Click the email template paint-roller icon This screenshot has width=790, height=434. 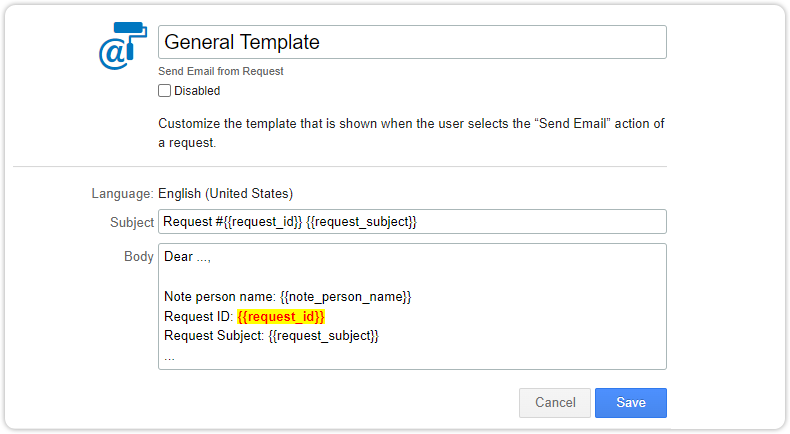[123, 46]
